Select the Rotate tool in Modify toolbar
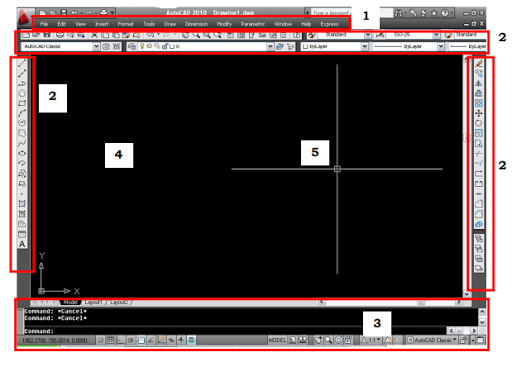 (x=479, y=123)
